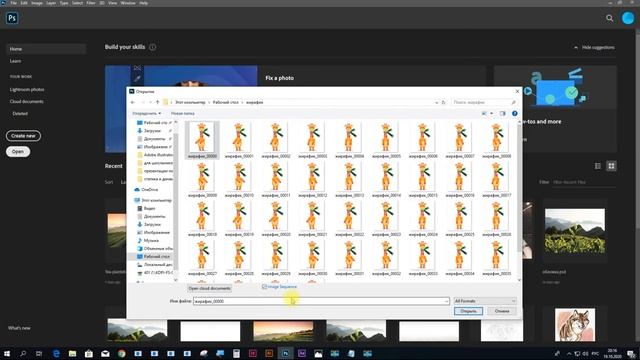Open Task View on taskbar

[39, 353]
